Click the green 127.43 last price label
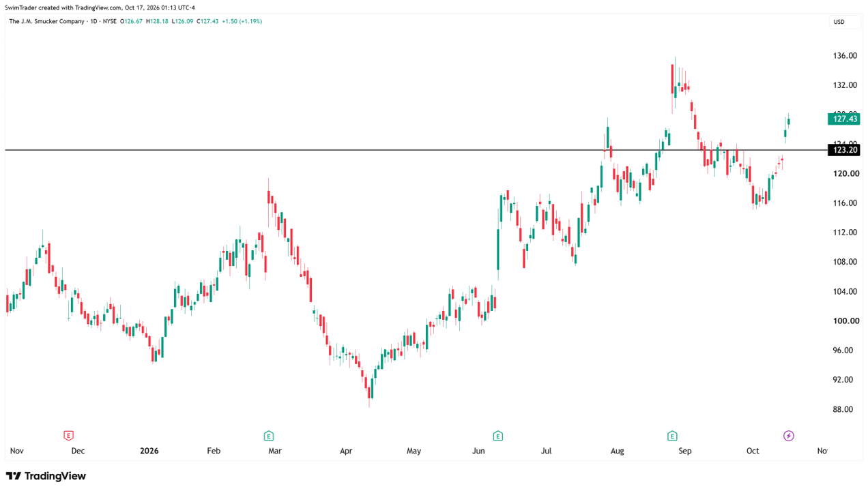The image size is (868, 491). coord(845,119)
